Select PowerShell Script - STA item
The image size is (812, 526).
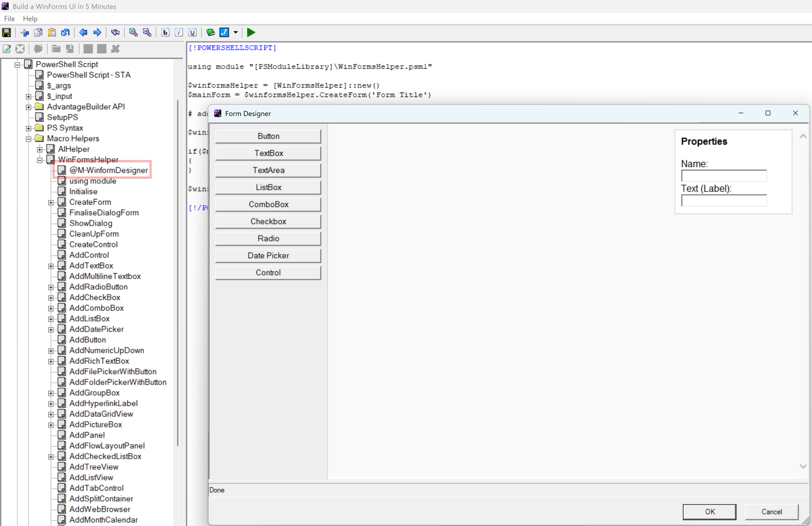pyautogui.click(x=89, y=75)
